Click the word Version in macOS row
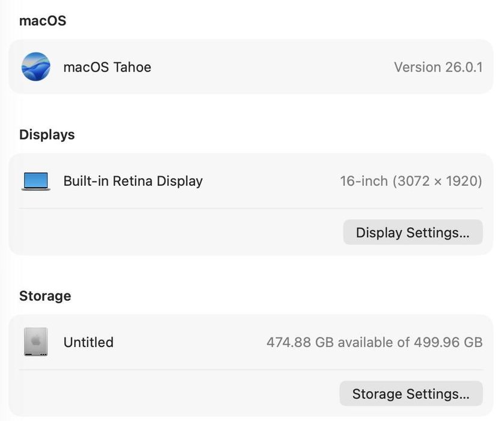504x421 pixels. [x=417, y=67]
